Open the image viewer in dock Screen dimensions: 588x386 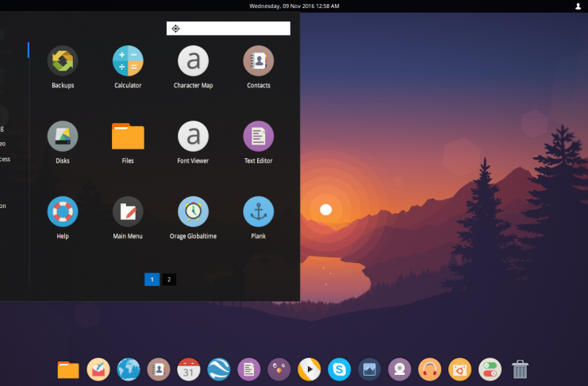369,369
